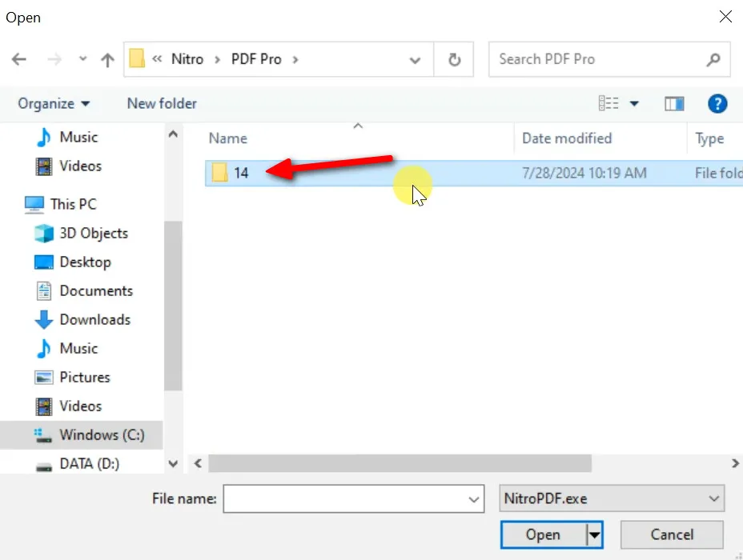
Task: Expand the view options dropdown arrow
Action: (635, 104)
